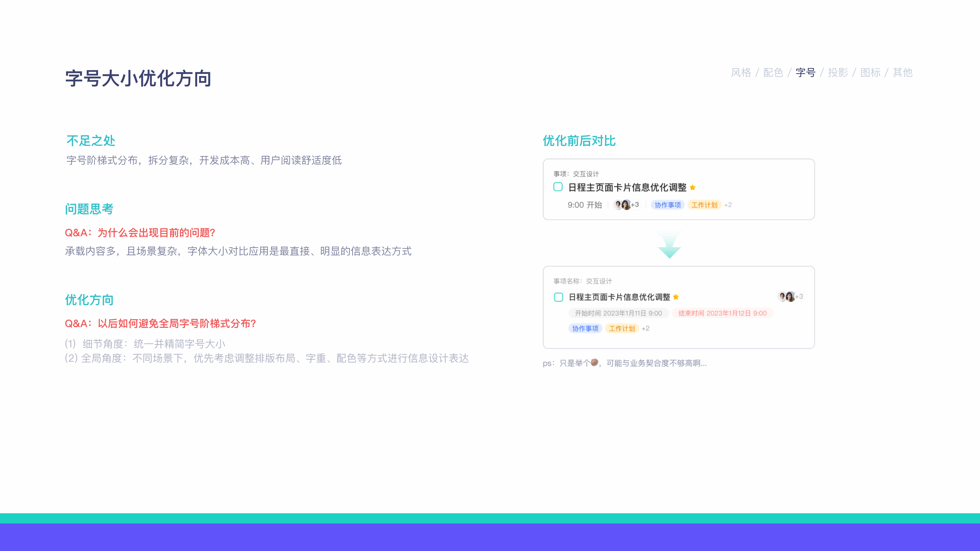Screen dimensions: 980x551
Task: Navigate to the 投影 section
Action: tap(838, 73)
